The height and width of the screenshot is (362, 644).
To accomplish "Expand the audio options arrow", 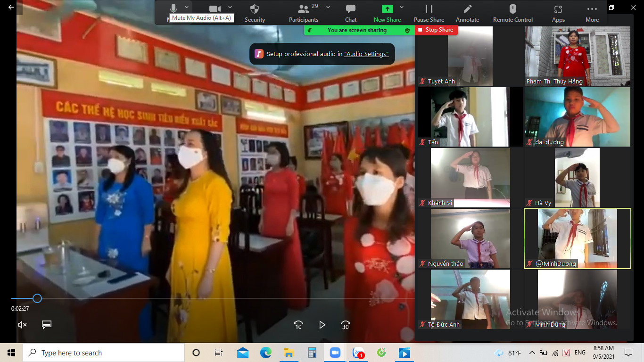I will point(187,7).
